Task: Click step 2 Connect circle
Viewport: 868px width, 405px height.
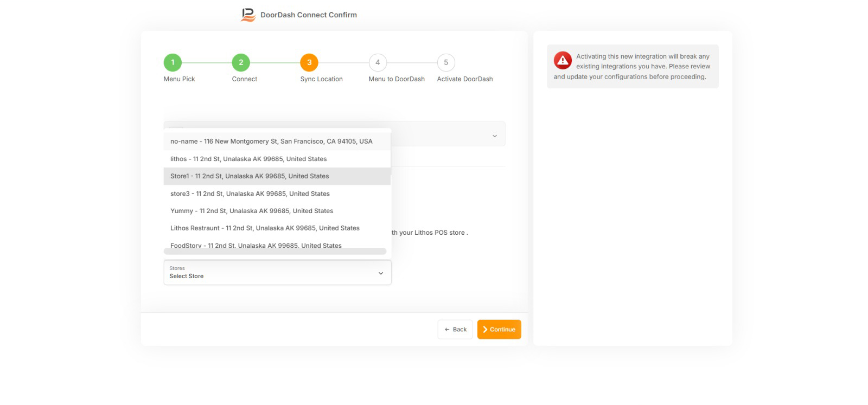Action: tap(241, 62)
